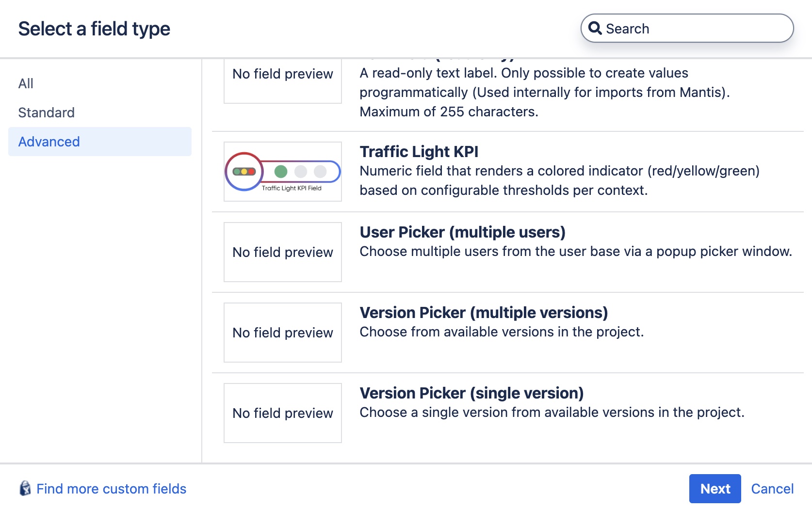Image resolution: width=812 pixels, height=510 pixels.
Task: Open Find more custom fields link
Action: click(112, 489)
